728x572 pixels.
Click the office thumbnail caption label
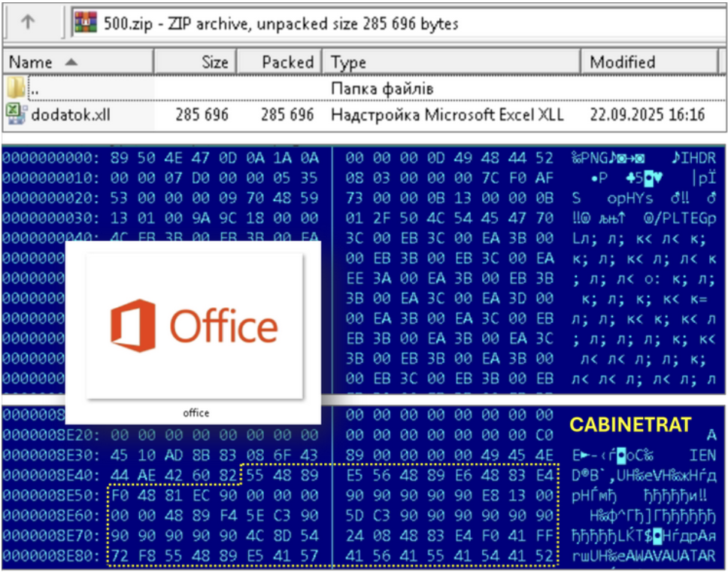click(x=196, y=413)
